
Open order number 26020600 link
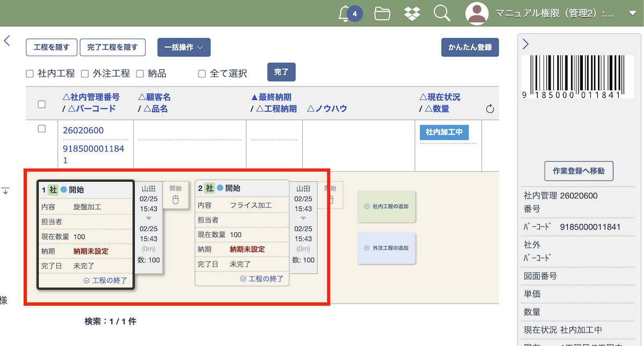83,131
